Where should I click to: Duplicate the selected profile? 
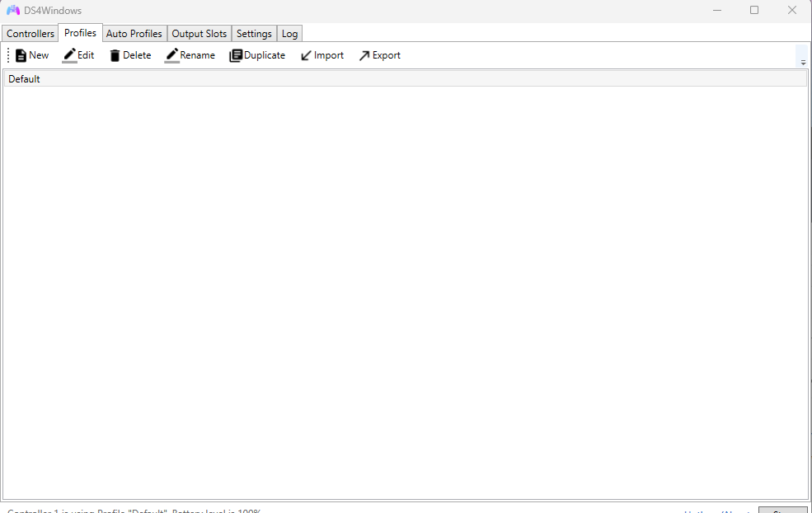tap(257, 55)
